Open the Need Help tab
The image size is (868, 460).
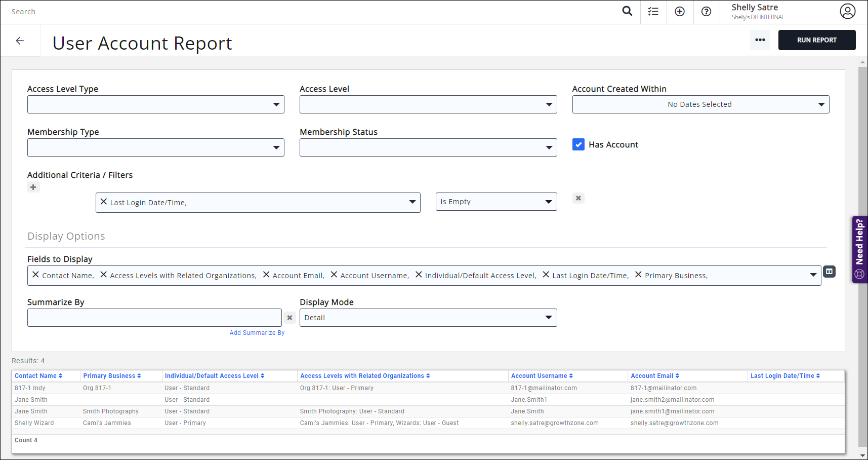pyautogui.click(x=859, y=249)
